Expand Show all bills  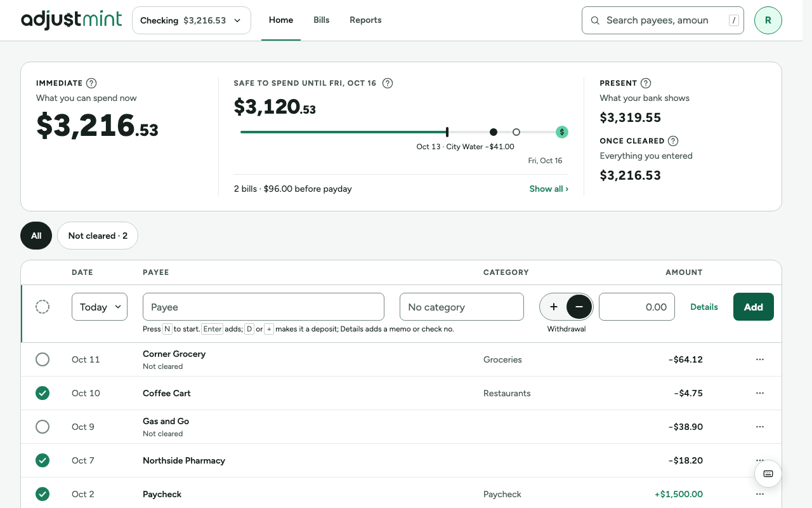coord(549,189)
